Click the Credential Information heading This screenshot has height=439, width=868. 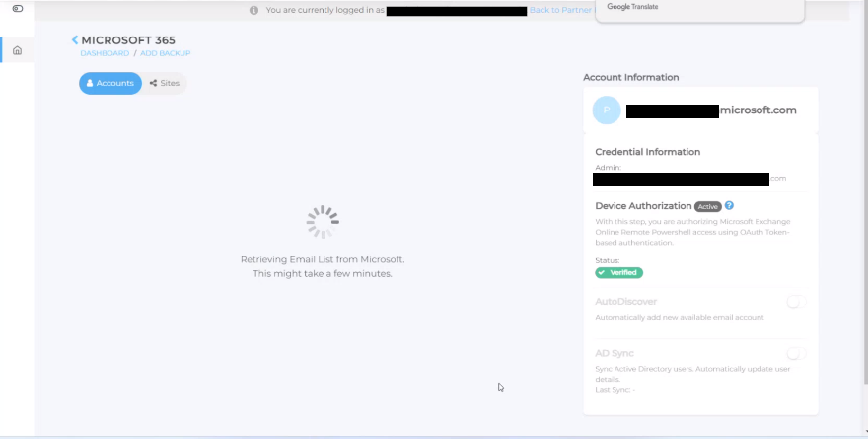pyautogui.click(x=648, y=152)
